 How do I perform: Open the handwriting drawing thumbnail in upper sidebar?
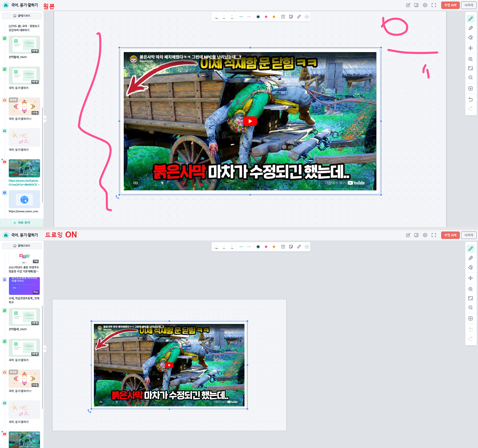24,137
